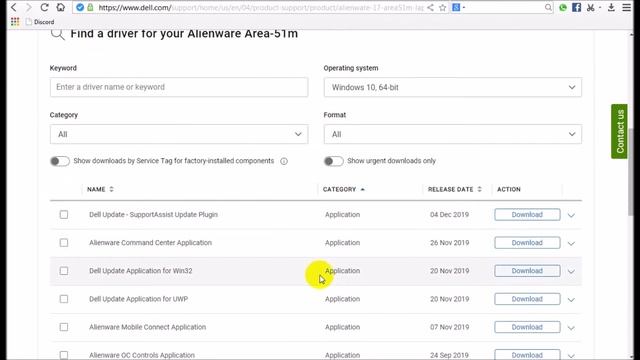Image resolution: width=640 pixels, height=360 pixels.
Task: Click the share icon in address bar
Action: tap(430, 7)
